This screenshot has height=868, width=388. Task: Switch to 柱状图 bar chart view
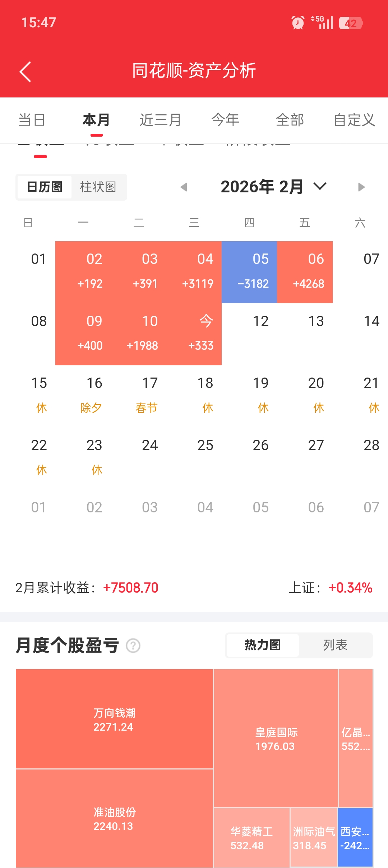click(98, 187)
